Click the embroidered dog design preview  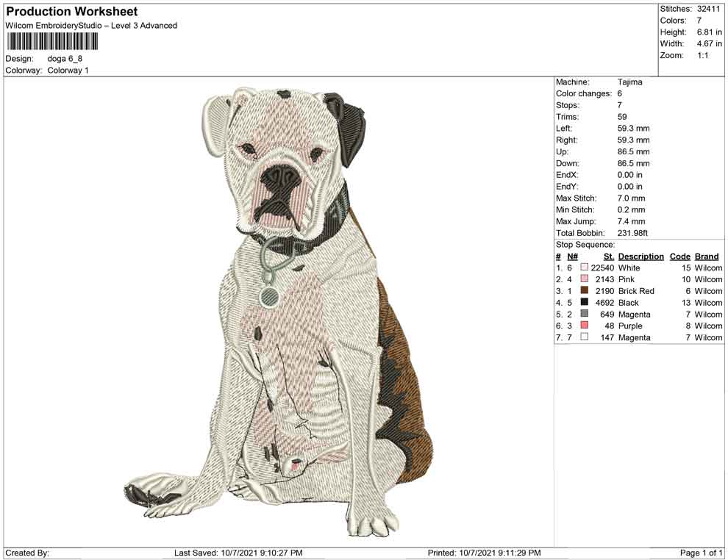pyautogui.click(x=272, y=309)
